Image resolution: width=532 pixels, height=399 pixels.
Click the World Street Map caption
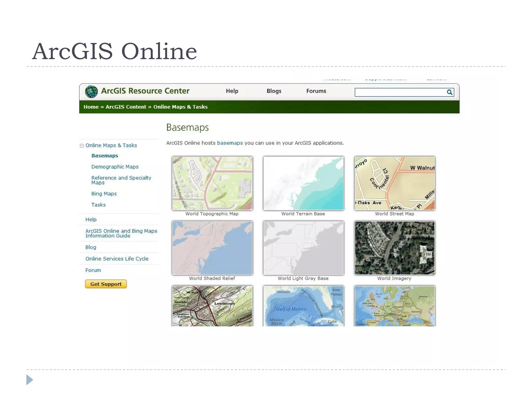click(x=395, y=214)
